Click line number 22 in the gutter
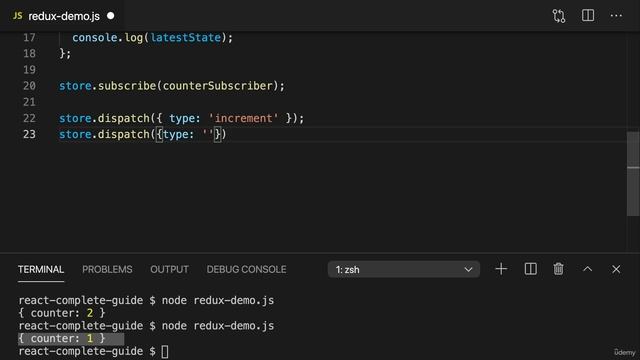Viewport: 640px width, 360px height. [29, 118]
